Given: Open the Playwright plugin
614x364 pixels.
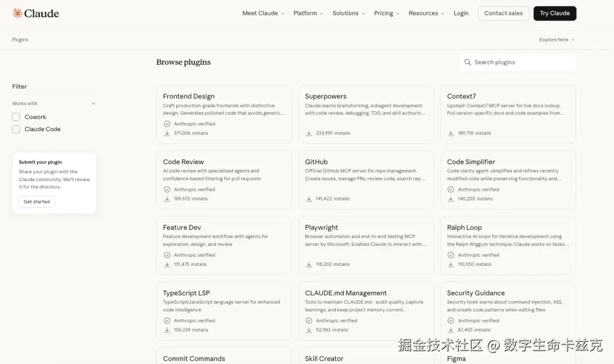Looking at the screenshot, I should pyautogui.click(x=366, y=245).
